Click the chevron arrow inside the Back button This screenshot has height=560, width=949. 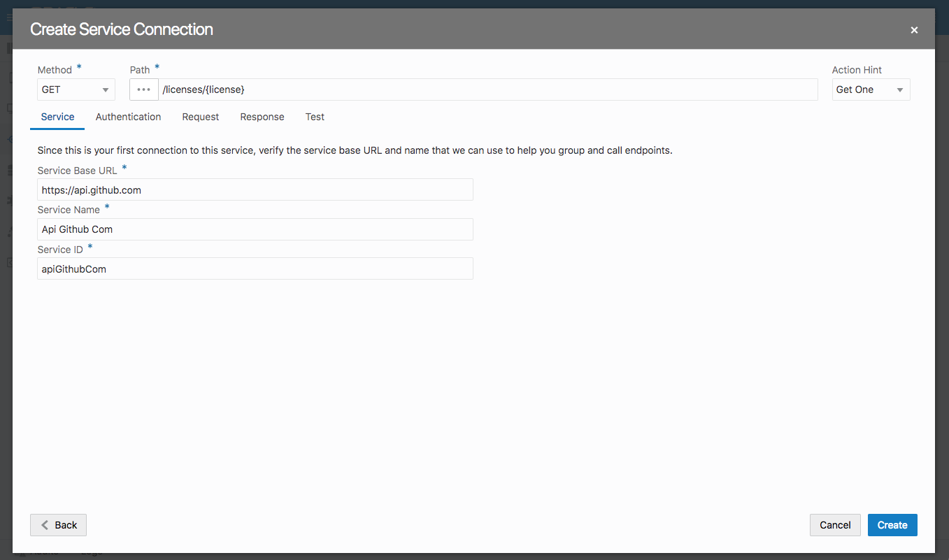tap(43, 524)
